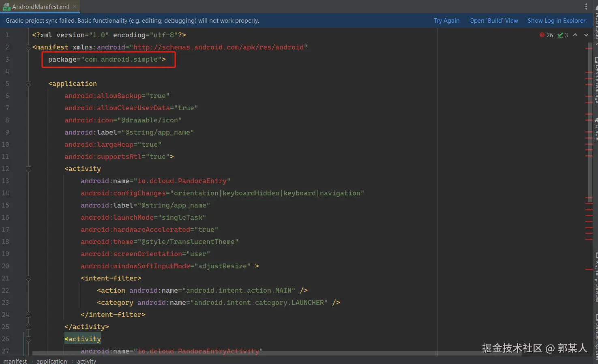The height and width of the screenshot is (364, 598).
Task: Click android:screenOrientation="user" attribute
Action: coord(146,254)
